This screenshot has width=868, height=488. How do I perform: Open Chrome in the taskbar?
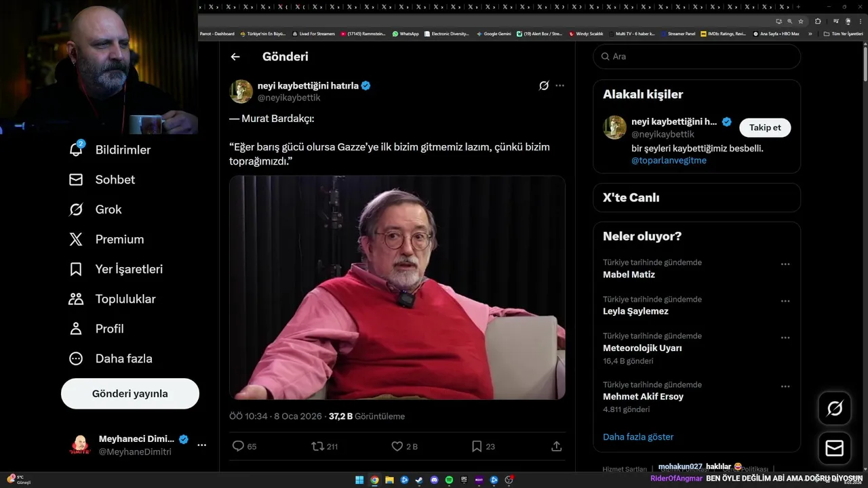pos(374,480)
